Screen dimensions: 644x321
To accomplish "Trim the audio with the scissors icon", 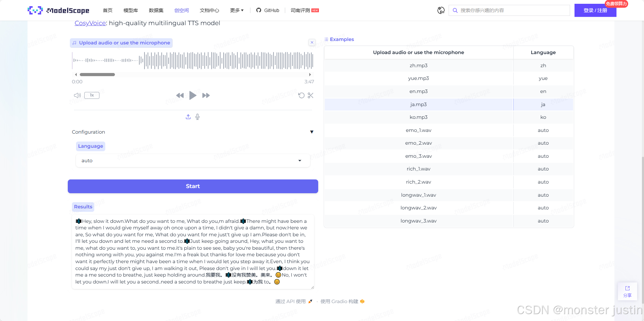I will point(310,95).
